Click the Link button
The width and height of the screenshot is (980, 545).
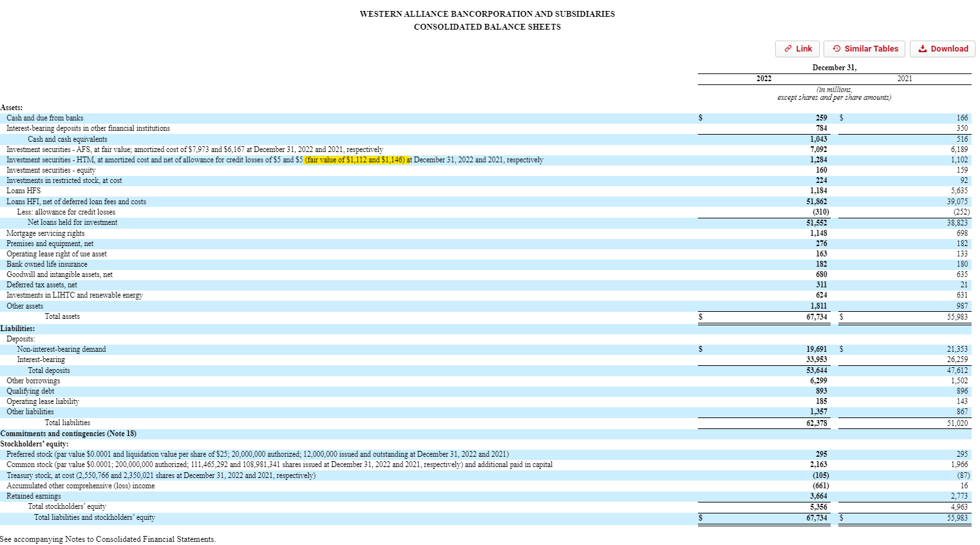click(x=797, y=49)
